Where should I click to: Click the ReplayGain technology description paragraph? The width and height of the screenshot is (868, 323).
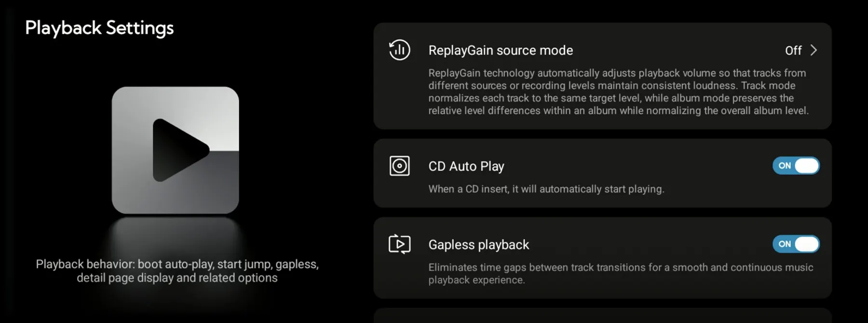tap(619, 92)
